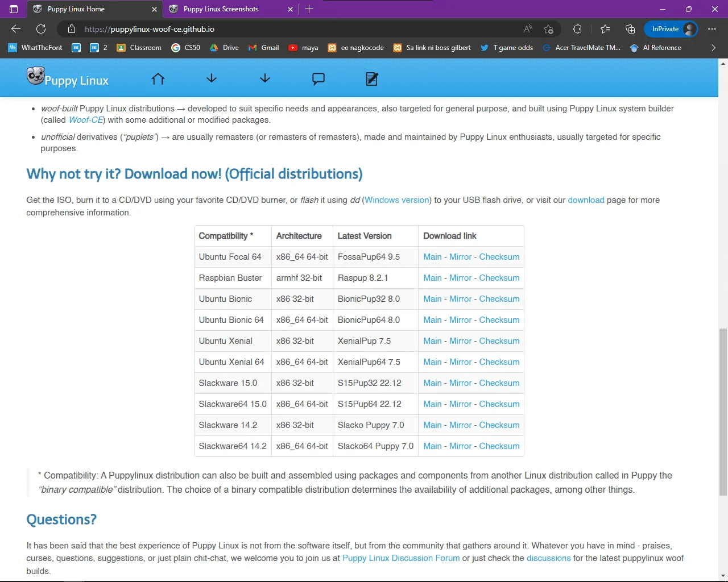
Task: Add this page to favorites
Action: pyautogui.click(x=548, y=29)
